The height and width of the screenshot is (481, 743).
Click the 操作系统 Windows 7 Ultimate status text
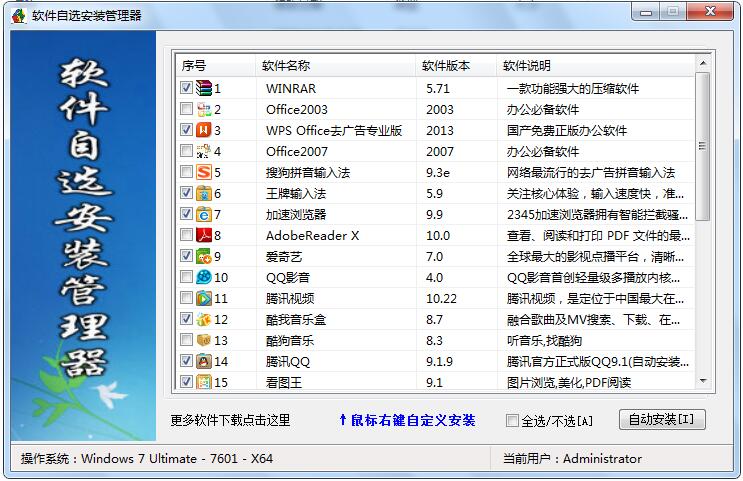(x=147, y=459)
